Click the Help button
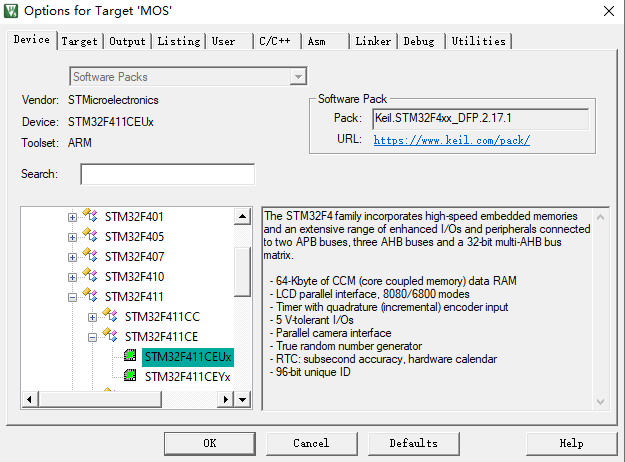 [x=571, y=444]
